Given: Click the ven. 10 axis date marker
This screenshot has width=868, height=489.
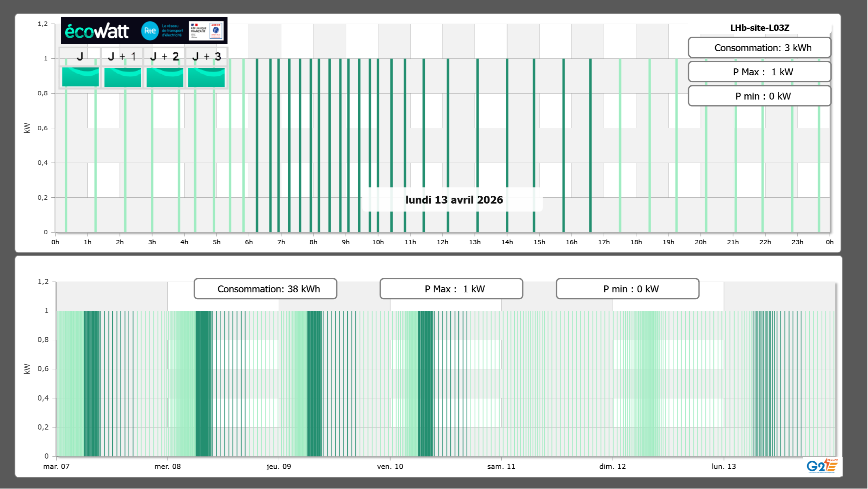Looking at the screenshot, I should point(390,467).
